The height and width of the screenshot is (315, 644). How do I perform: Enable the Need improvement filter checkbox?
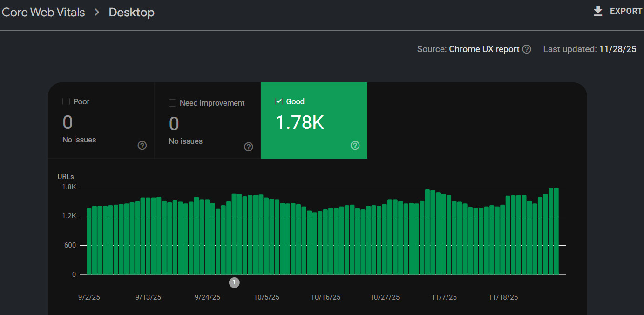pos(172,101)
